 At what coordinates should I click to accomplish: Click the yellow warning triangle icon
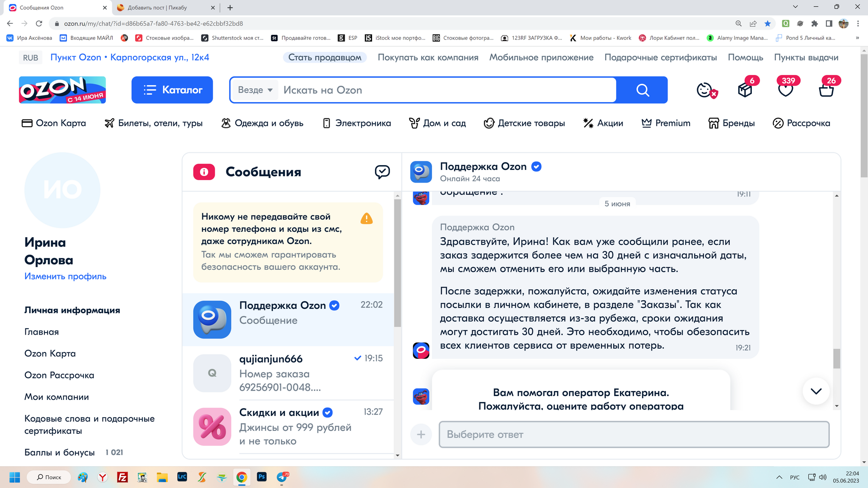click(x=367, y=219)
